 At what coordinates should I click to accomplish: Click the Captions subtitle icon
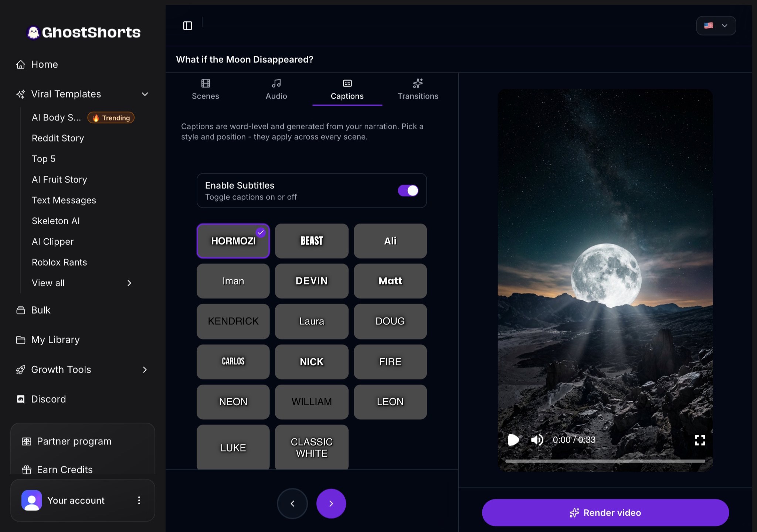(x=347, y=83)
